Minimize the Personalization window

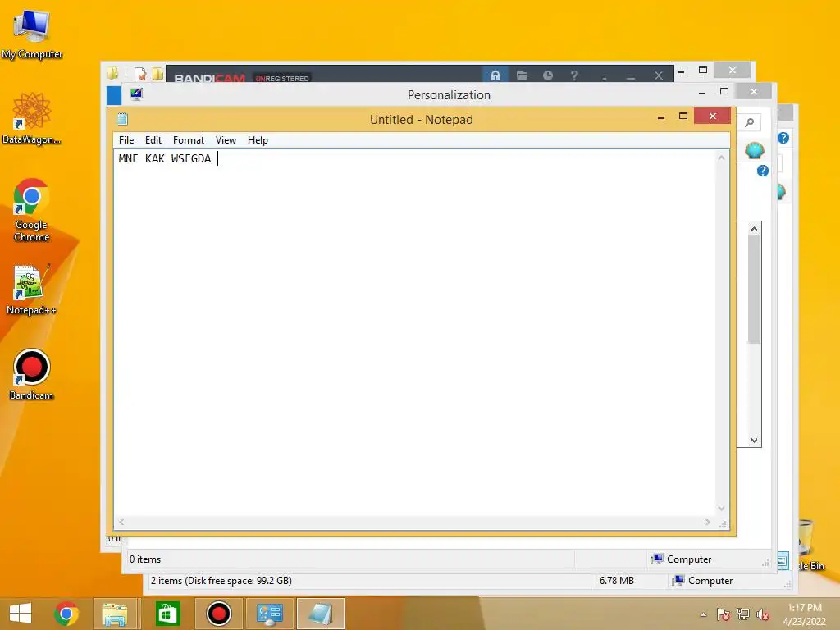click(x=702, y=93)
